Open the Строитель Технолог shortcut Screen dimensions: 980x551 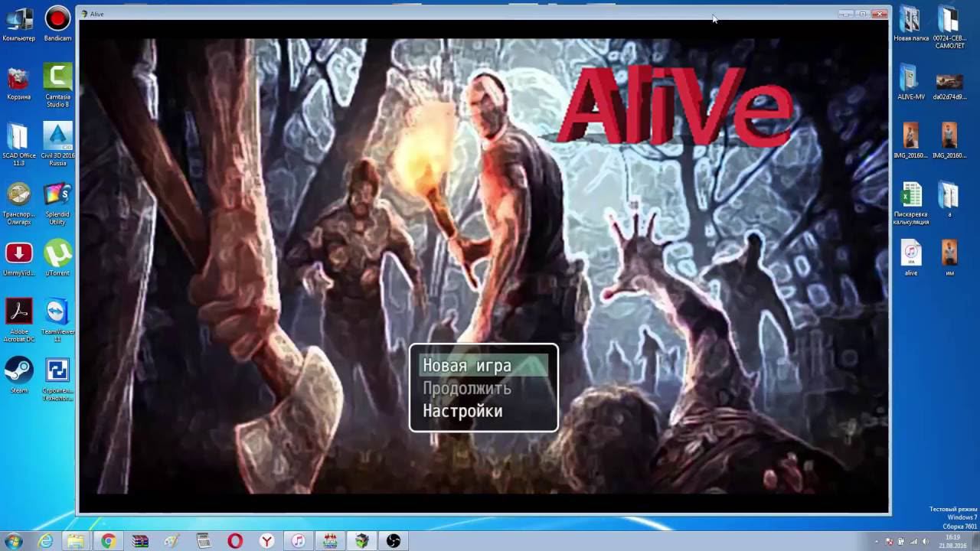pyautogui.click(x=57, y=380)
